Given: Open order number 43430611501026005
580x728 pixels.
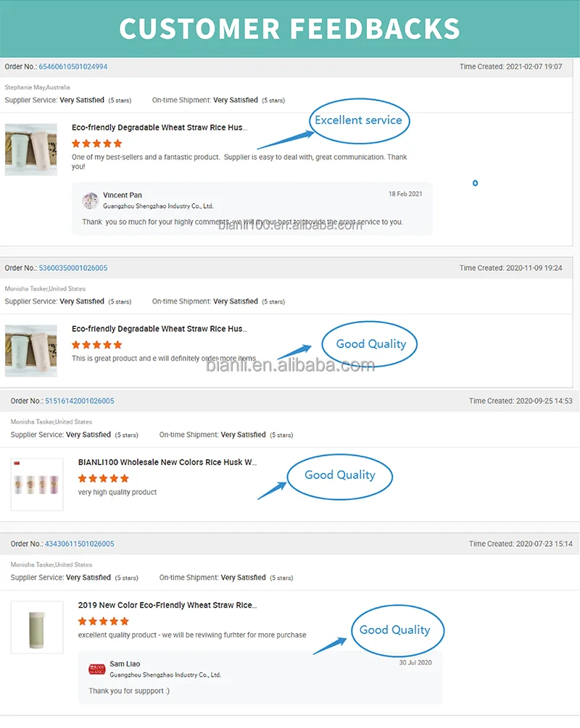Looking at the screenshot, I should click(79, 544).
